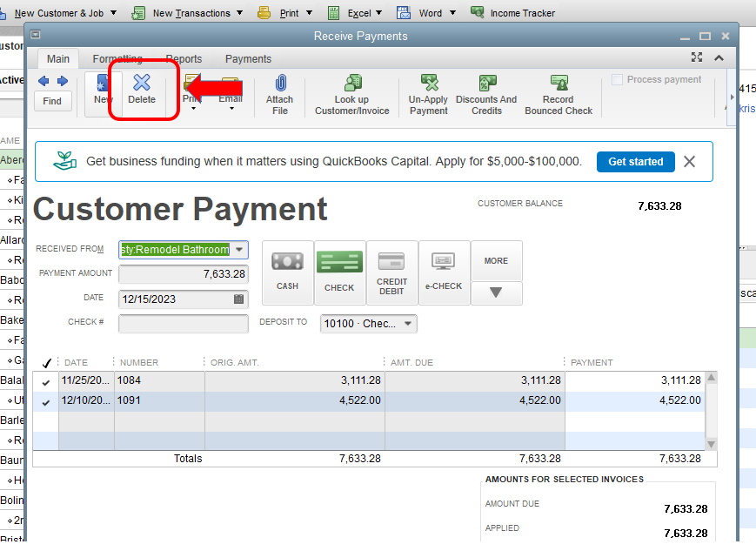Click AMT. DUE column header
Image resolution: width=756 pixels, height=551 pixels.
tap(411, 362)
